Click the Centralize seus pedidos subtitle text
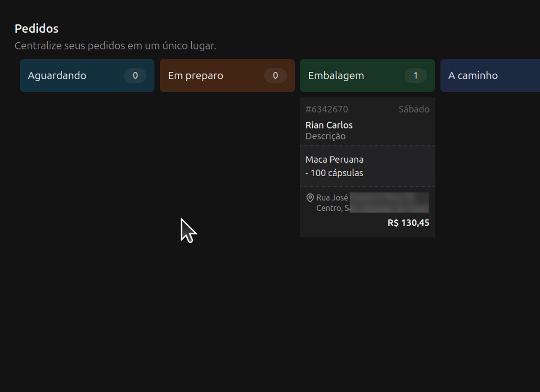This screenshot has width=540, height=392. [115, 46]
